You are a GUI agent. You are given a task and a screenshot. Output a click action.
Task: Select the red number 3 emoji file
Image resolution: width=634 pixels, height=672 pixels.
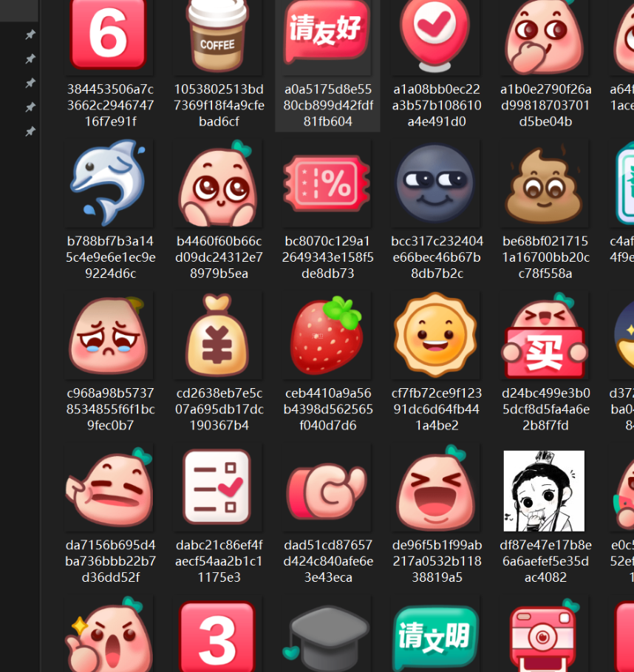tap(217, 637)
